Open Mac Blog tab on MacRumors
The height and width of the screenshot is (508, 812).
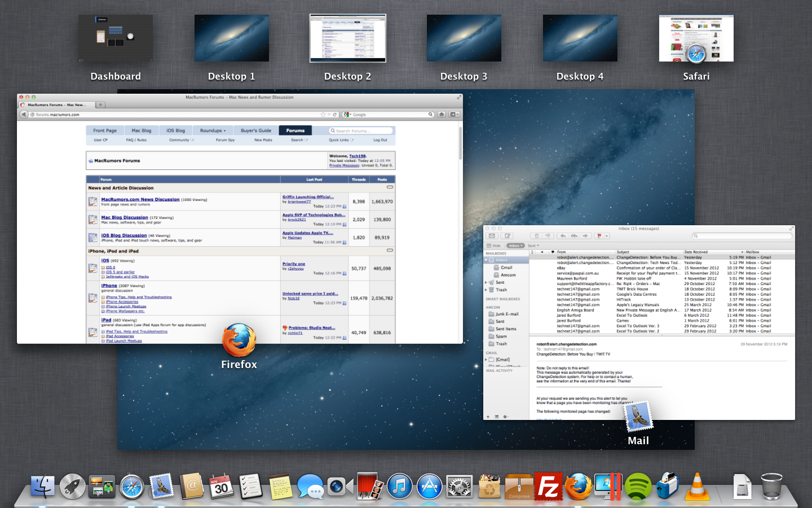[x=142, y=130]
